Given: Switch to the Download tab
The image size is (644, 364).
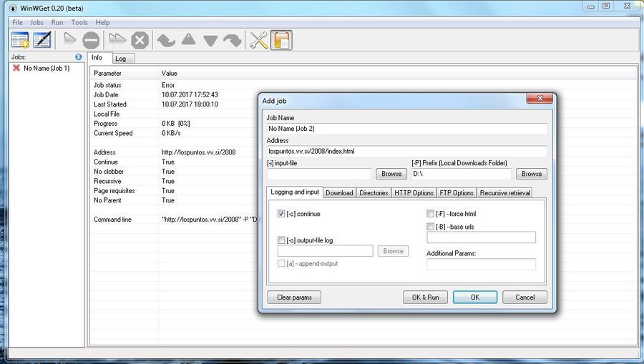Looking at the screenshot, I should (339, 193).
